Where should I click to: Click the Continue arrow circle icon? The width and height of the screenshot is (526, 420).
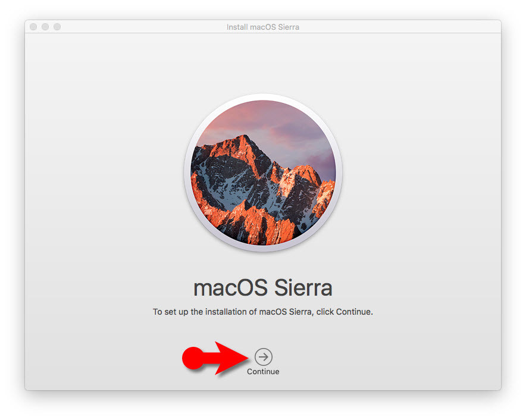(264, 356)
